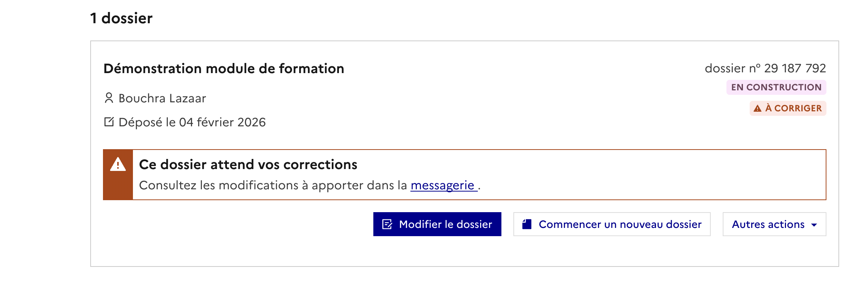Click the 1 dossier heading
The width and height of the screenshot is (868, 292).
coord(121,18)
